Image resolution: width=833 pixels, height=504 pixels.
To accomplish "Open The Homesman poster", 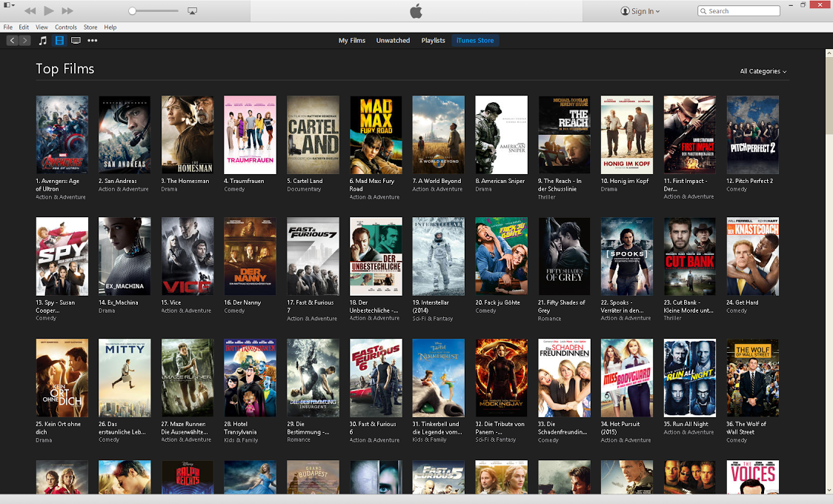I will [187, 135].
